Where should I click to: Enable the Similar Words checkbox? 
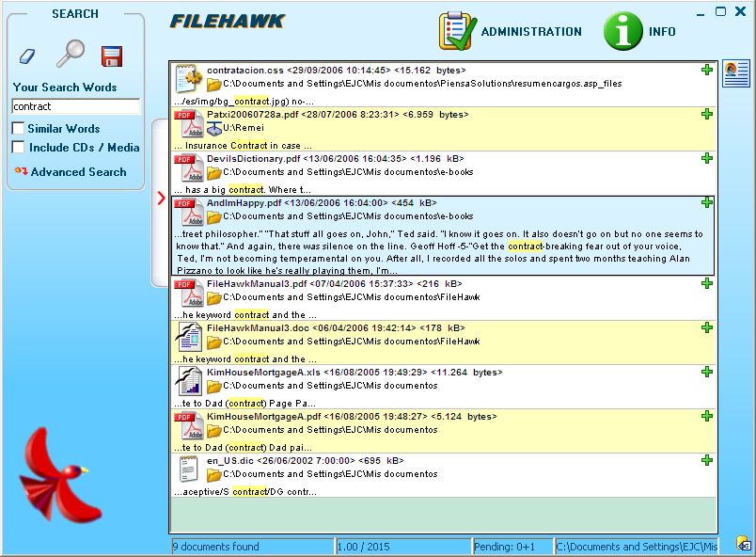(18, 128)
